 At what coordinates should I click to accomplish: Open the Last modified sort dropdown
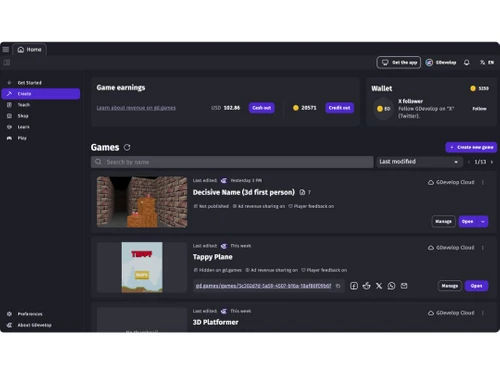pos(419,162)
